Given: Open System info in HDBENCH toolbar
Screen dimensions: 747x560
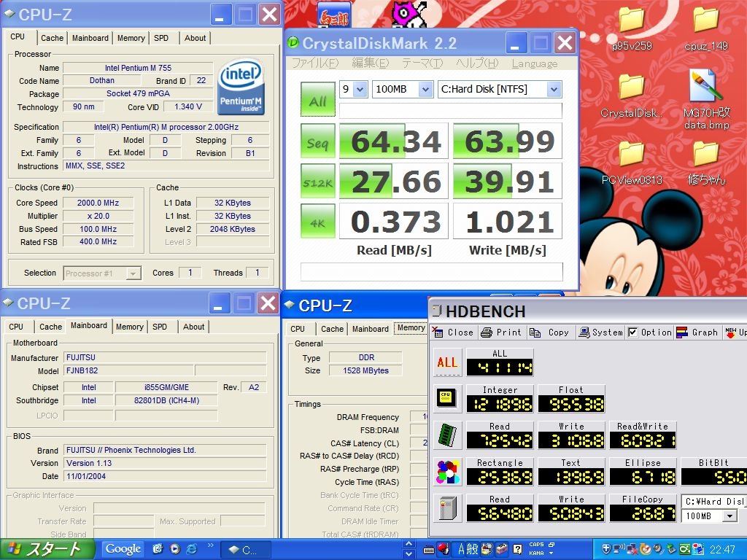Looking at the screenshot, I should click(x=600, y=332).
